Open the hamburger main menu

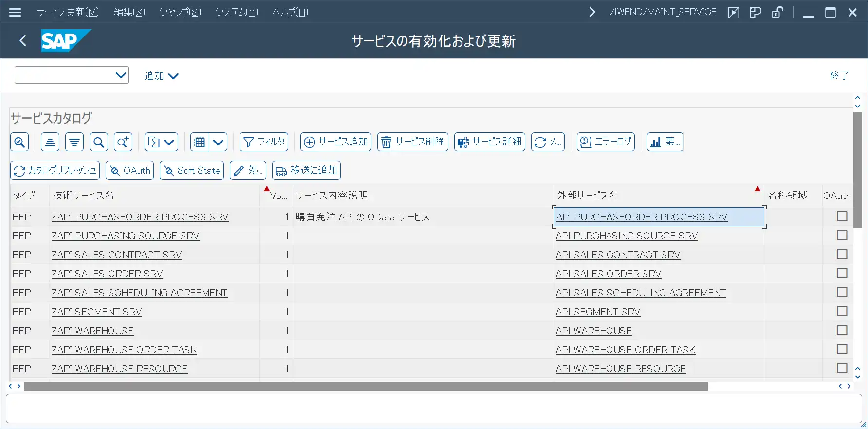15,12
